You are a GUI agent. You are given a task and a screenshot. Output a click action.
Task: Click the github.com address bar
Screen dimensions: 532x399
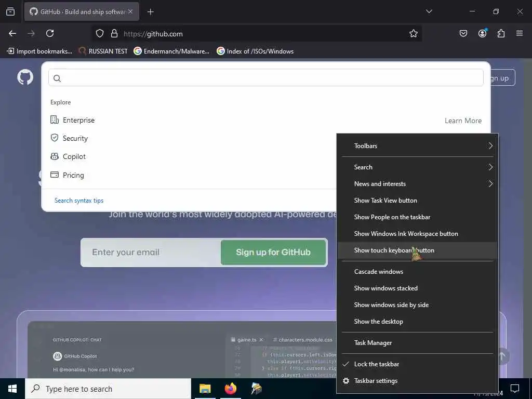(256, 34)
